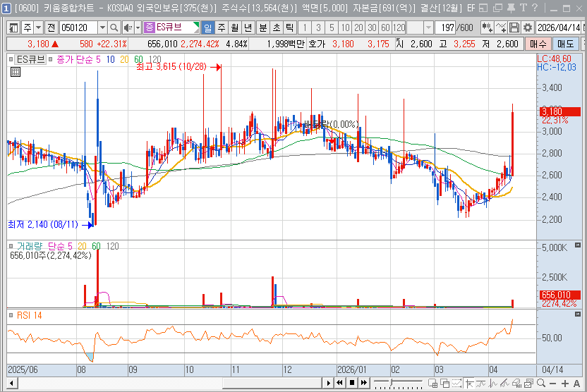The image size is (587, 392).
Task: Click the 주 market type button
Action: [x=28, y=27]
